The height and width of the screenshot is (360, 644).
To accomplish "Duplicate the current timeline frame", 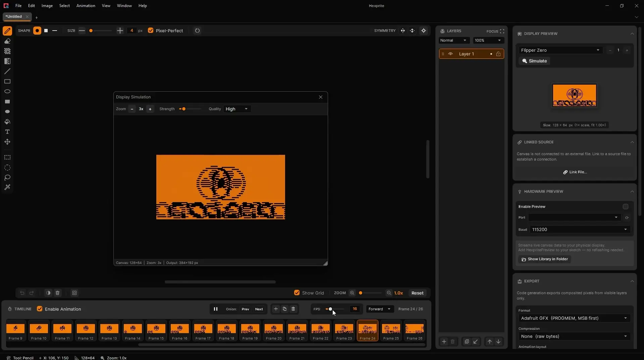I will 284,309.
